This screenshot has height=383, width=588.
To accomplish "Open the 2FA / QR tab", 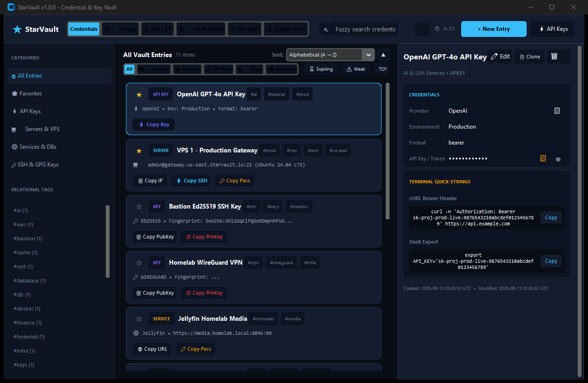I will [x=157, y=29].
